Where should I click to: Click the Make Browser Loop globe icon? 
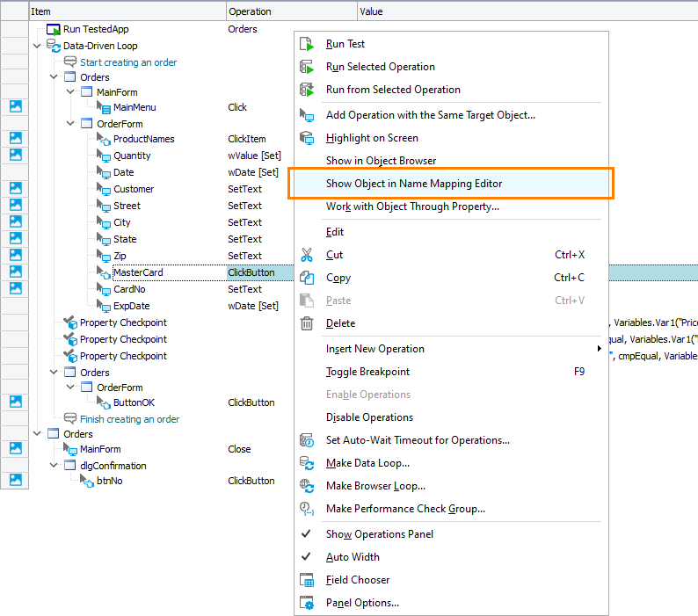tap(307, 486)
